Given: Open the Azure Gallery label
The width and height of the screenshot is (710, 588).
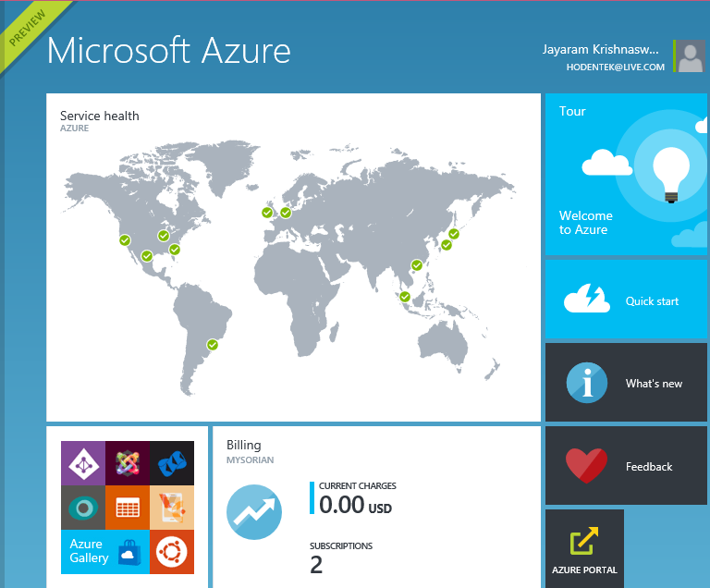Looking at the screenshot, I should click(x=89, y=551).
